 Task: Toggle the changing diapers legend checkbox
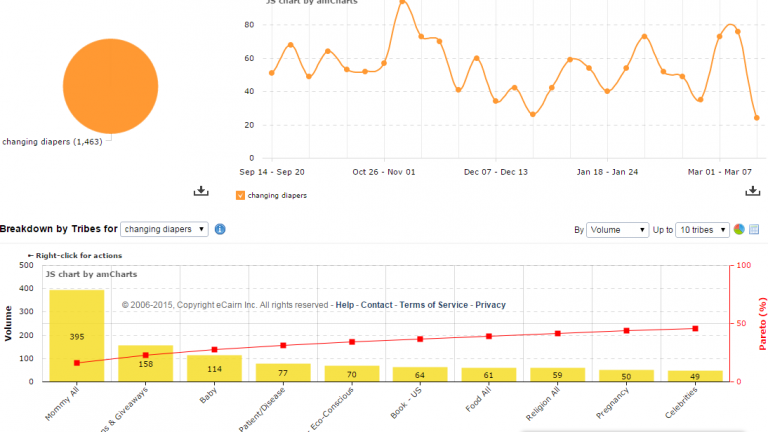click(x=240, y=195)
